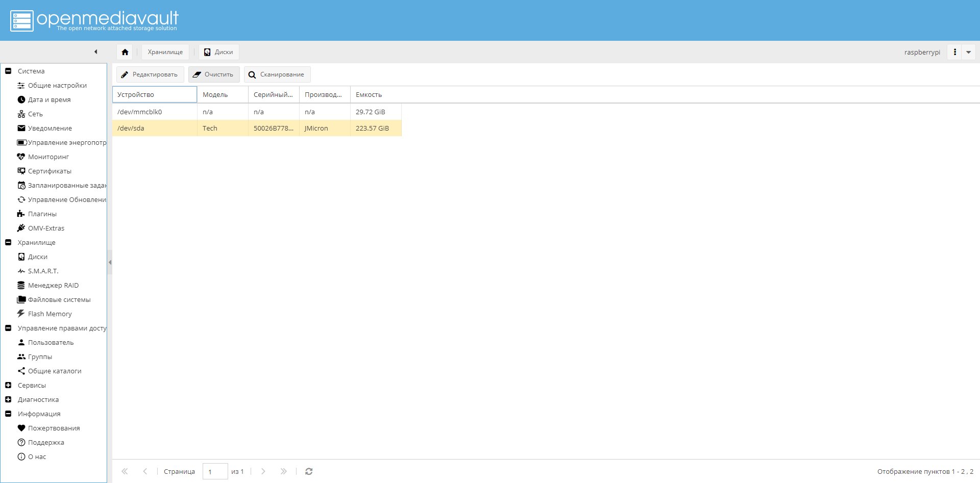Screen dimensions: 980x483
Task: Click the Очистить button
Action: pos(214,74)
